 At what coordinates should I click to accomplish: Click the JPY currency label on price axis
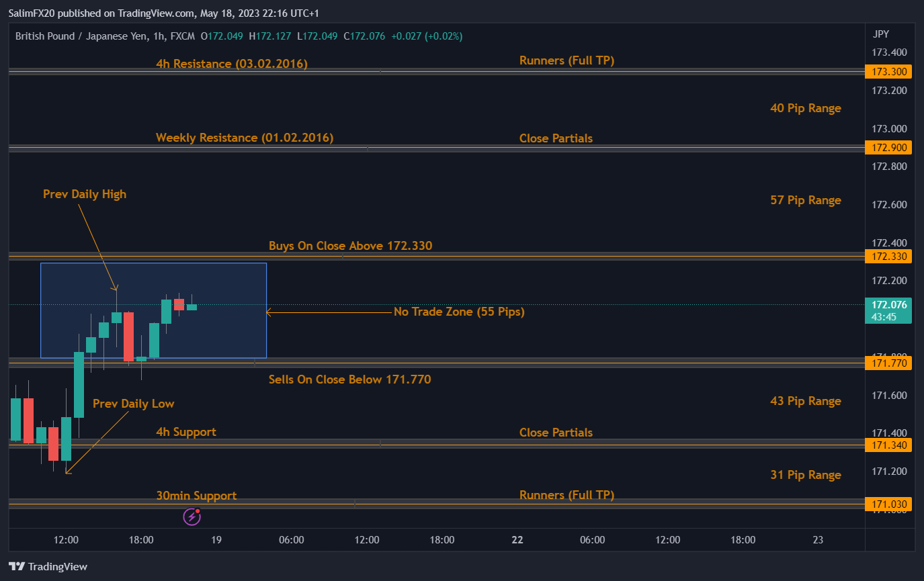click(x=880, y=34)
